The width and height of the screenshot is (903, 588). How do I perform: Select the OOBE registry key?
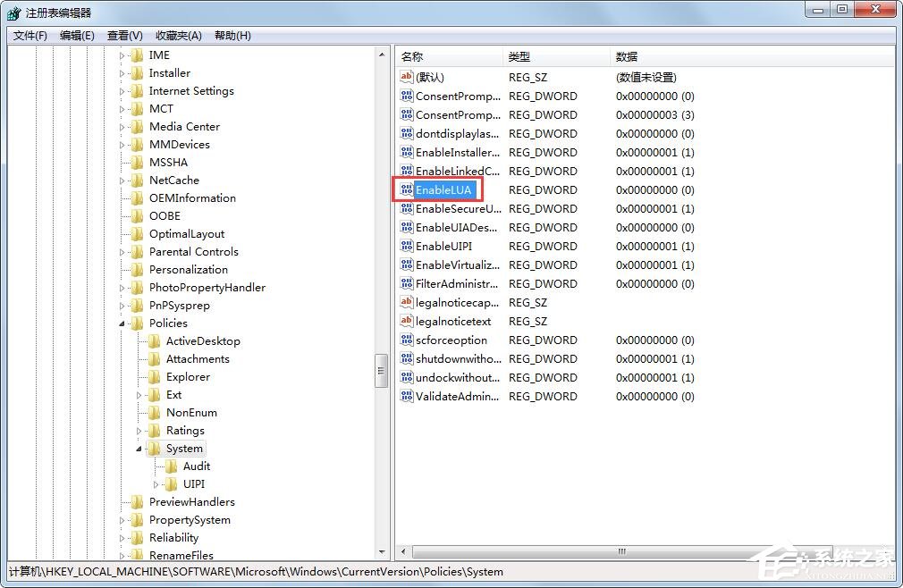pyautogui.click(x=166, y=215)
